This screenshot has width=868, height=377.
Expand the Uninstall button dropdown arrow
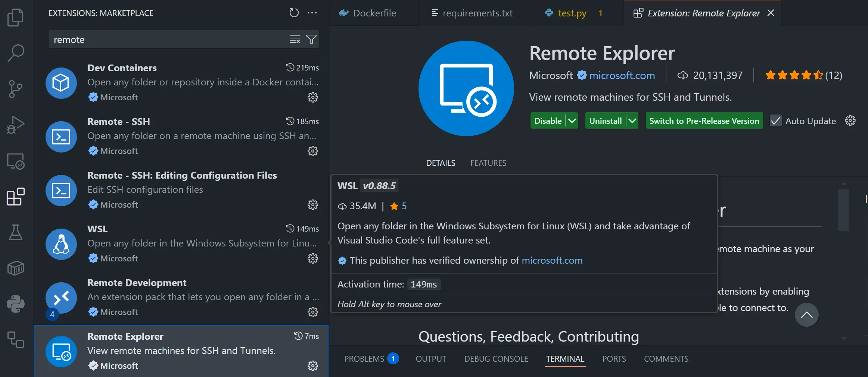pos(632,121)
